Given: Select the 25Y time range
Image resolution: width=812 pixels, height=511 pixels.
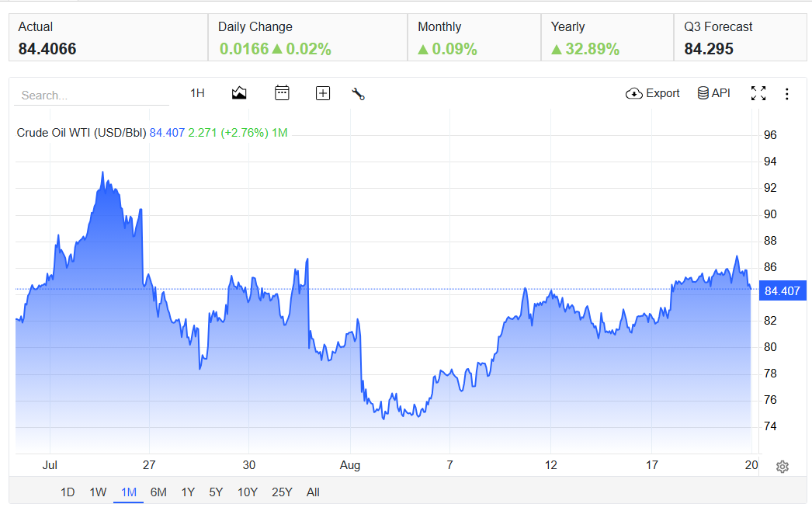Looking at the screenshot, I should [283, 492].
